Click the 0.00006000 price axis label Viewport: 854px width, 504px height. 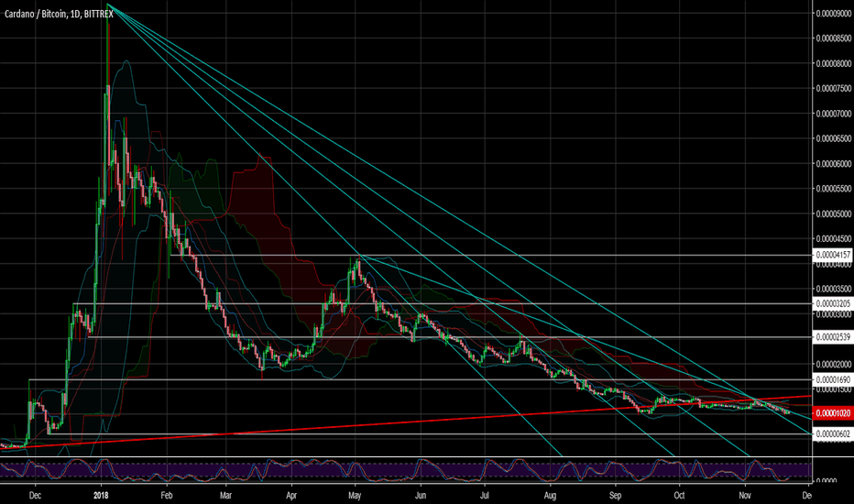pos(833,164)
